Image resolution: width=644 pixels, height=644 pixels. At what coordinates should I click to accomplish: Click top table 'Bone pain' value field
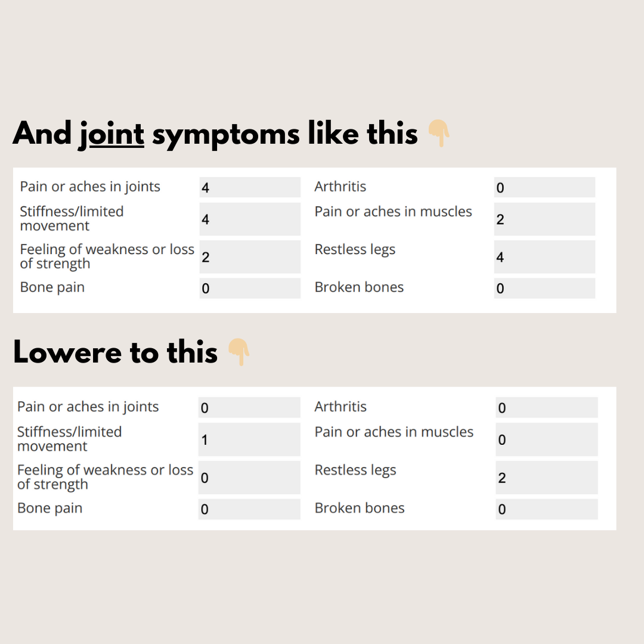point(250,288)
